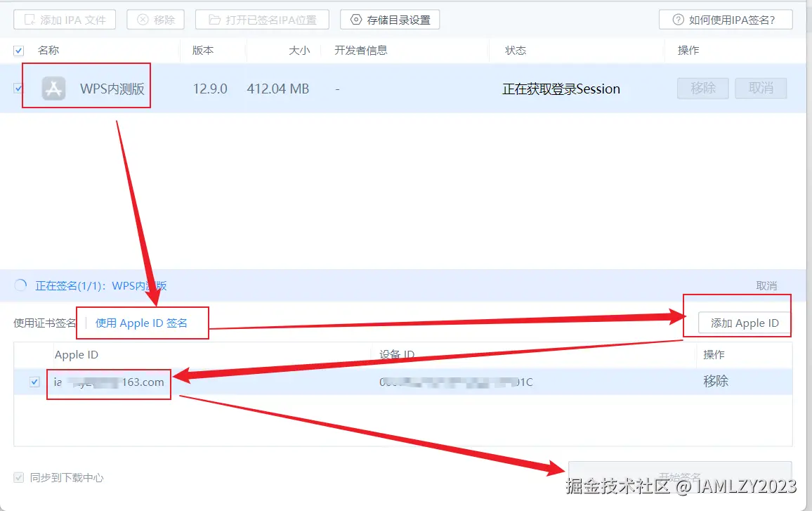Open 存储目录设置 settings
Image resolution: width=812 pixels, height=511 pixels.
390,20
